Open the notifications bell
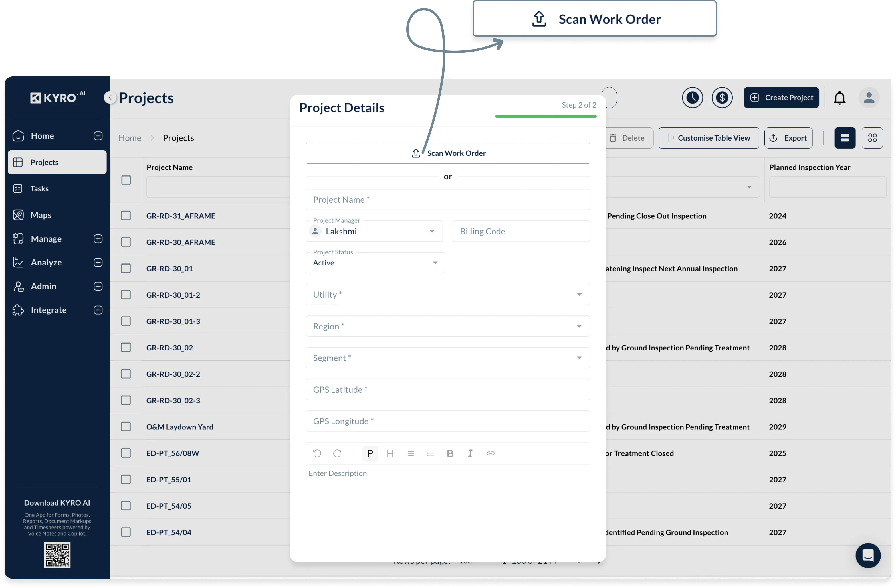896x588 pixels. pos(839,98)
